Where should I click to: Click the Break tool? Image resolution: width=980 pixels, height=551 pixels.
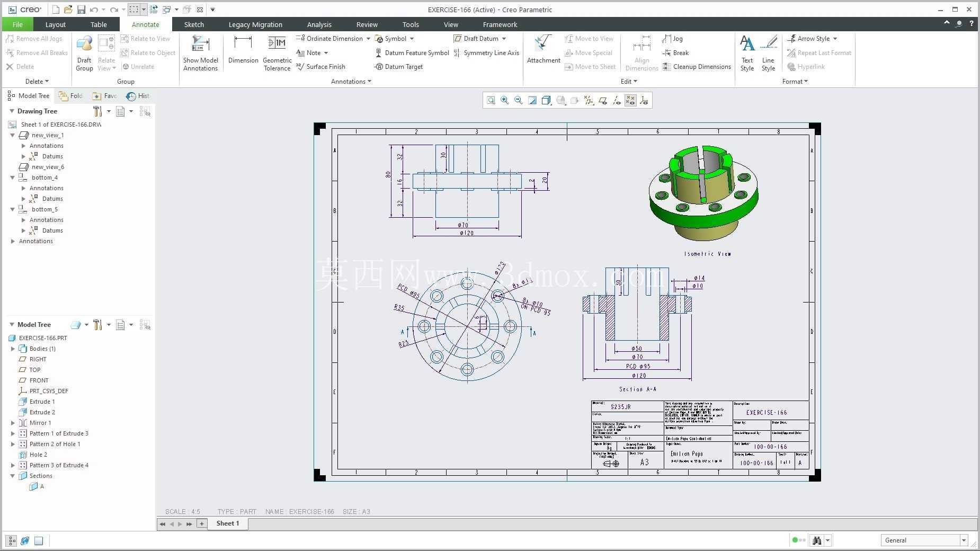click(x=676, y=53)
